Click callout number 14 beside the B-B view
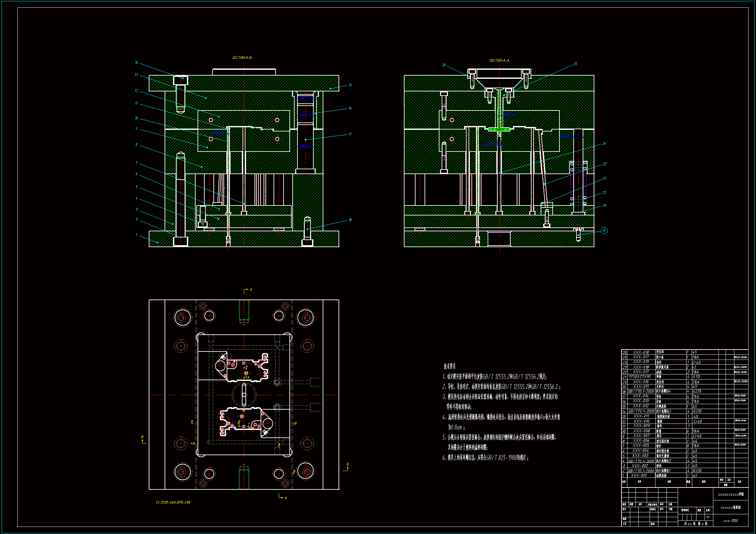Viewport: 756px width, 534px height. click(137, 63)
